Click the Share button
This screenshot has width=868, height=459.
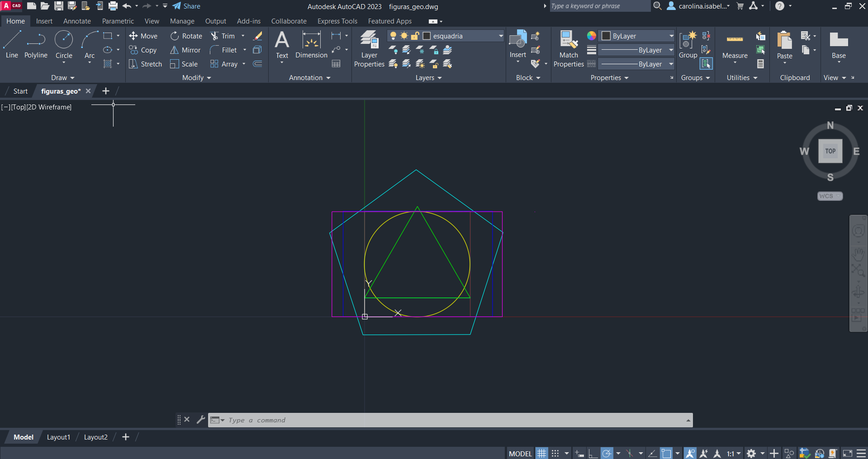pos(186,6)
